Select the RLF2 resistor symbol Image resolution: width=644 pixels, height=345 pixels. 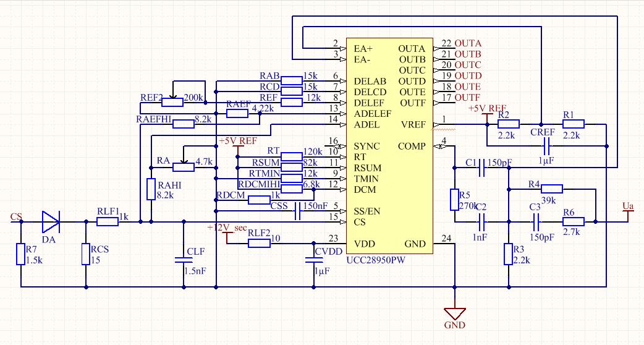pyautogui.click(x=259, y=244)
